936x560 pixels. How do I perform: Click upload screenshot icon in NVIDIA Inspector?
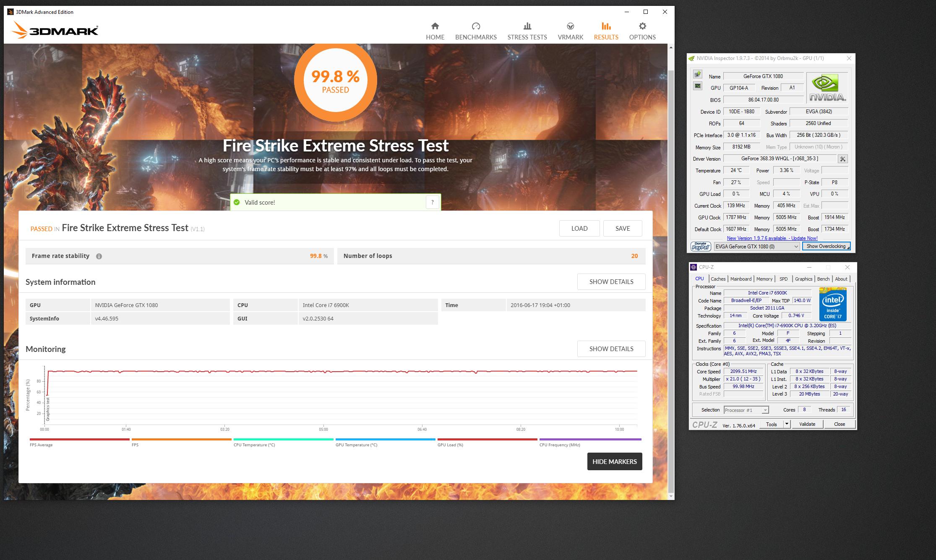(698, 74)
